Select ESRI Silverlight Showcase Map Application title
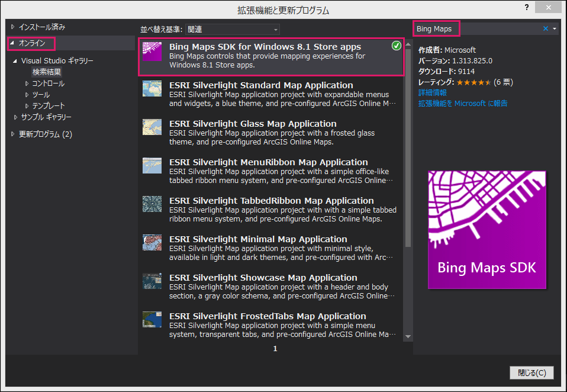This screenshot has height=392, width=567. (263, 278)
